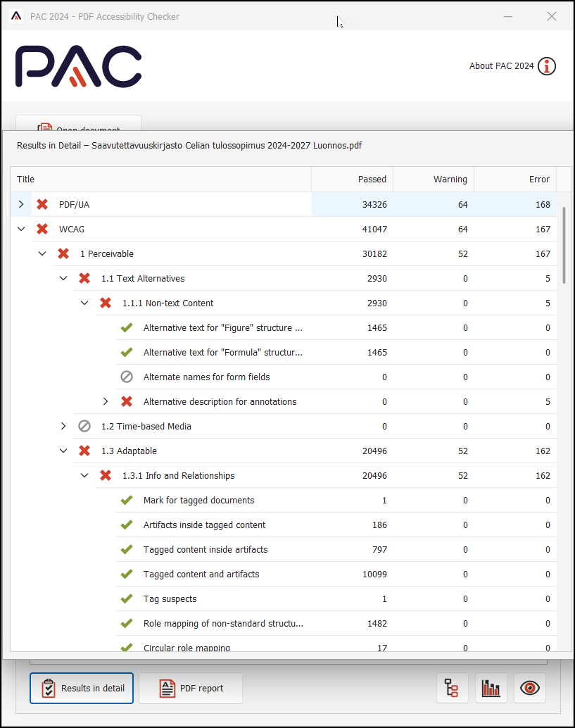Open the logical structure tree icon
Screen dimensions: 575x728
(452, 689)
